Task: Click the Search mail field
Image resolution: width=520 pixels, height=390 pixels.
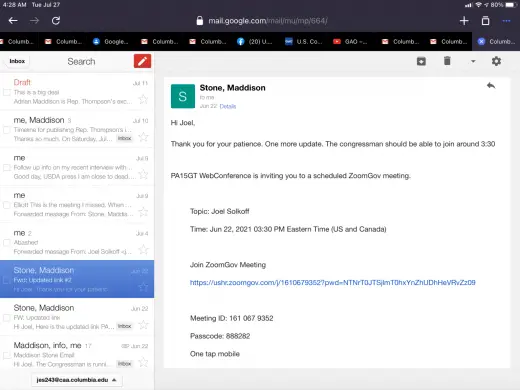Action: coord(81,61)
